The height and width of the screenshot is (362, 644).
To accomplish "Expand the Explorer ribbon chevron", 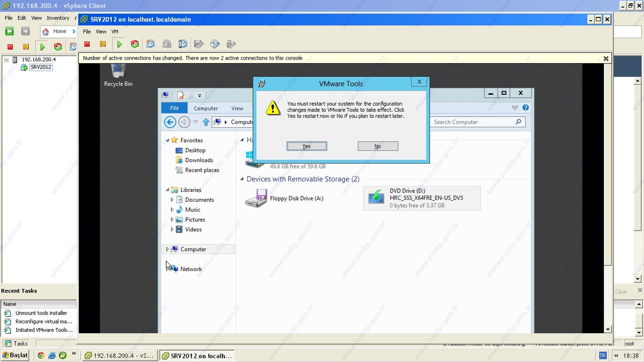I will (x=515, y=108).
